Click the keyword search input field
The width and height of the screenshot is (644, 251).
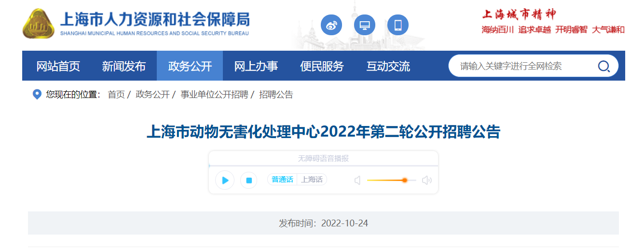click(523, 66)
